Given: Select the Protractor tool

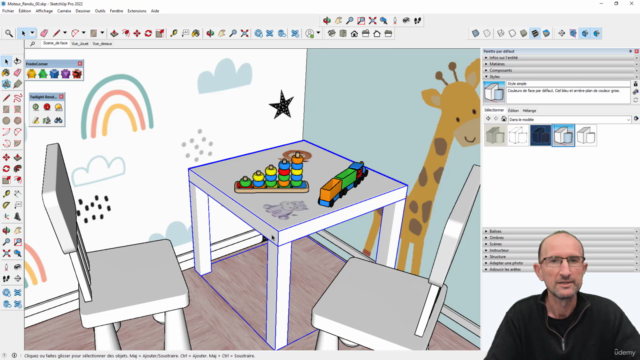Looking at the screenshot, I should [6, 205].
